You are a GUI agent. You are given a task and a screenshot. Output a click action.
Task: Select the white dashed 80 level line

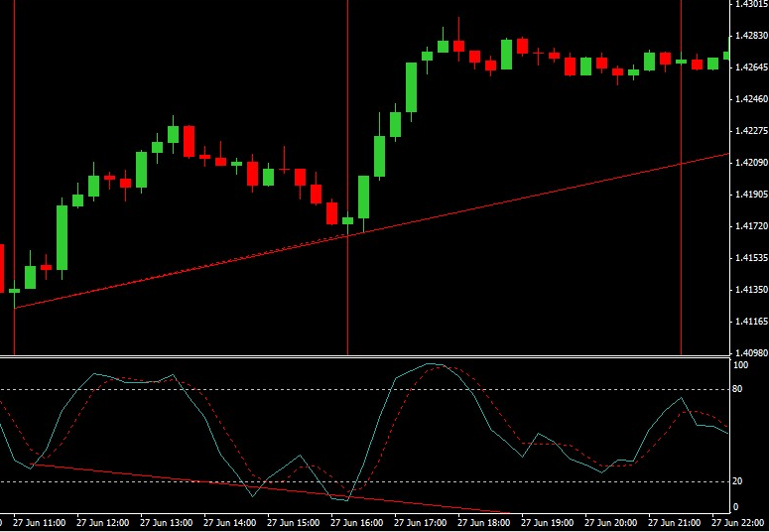pyautogui.click(x=363, y=389)
